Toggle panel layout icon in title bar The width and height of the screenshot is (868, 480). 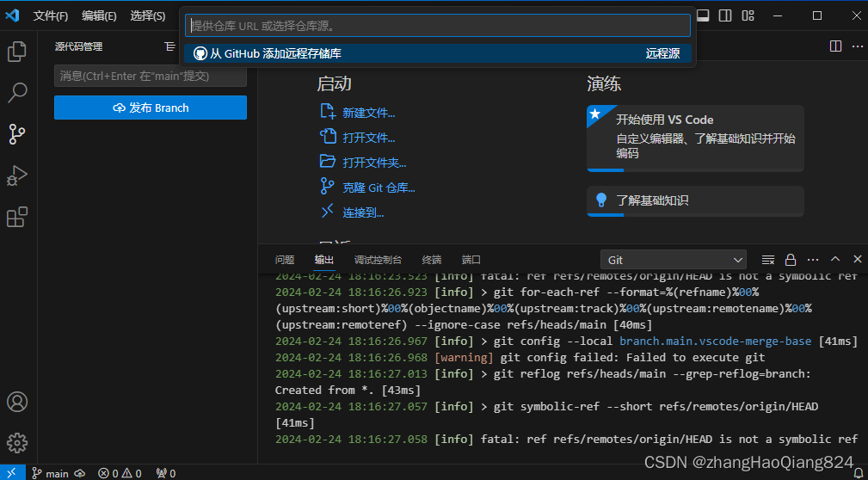click(x=703, y=15)
